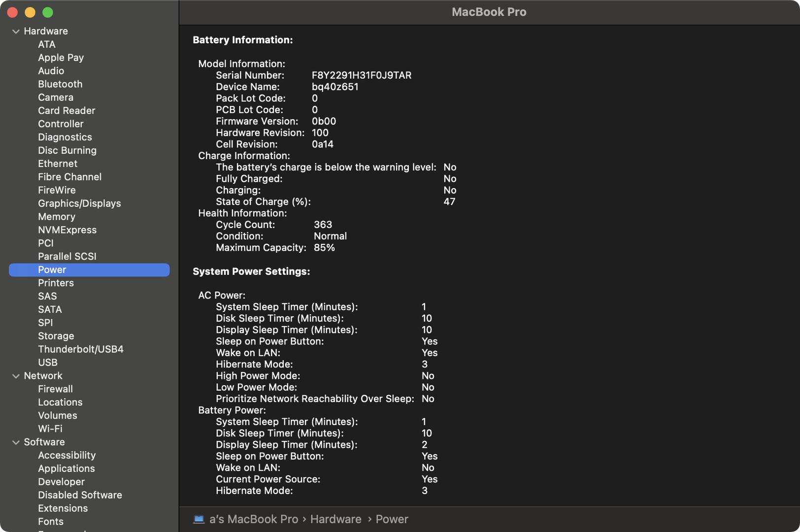Select Fonts in the sidebar
800x532 pixels.
pyautogui.click(x=51, y=522)
